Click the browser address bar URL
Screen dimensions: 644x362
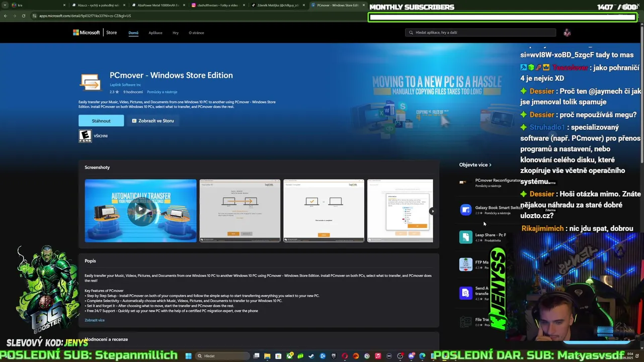[85, 16]
